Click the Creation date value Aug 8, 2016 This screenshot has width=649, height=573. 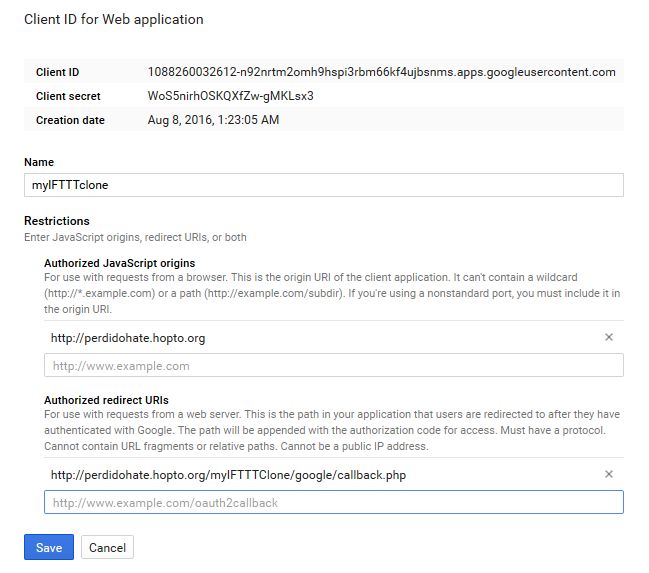point(213,120)
